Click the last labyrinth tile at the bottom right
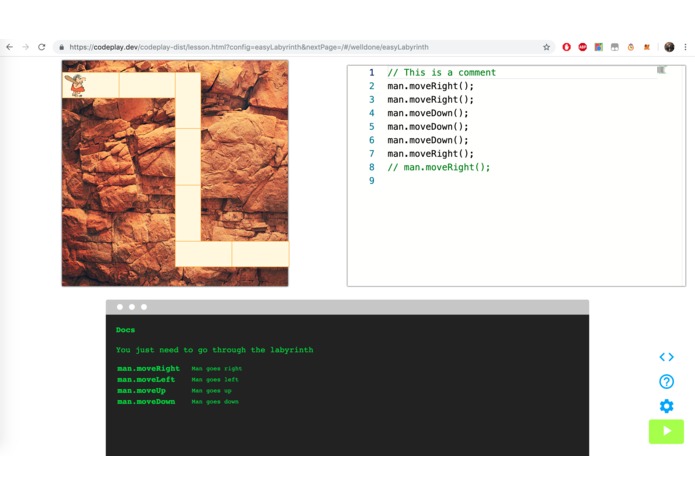 click(260, 254)
